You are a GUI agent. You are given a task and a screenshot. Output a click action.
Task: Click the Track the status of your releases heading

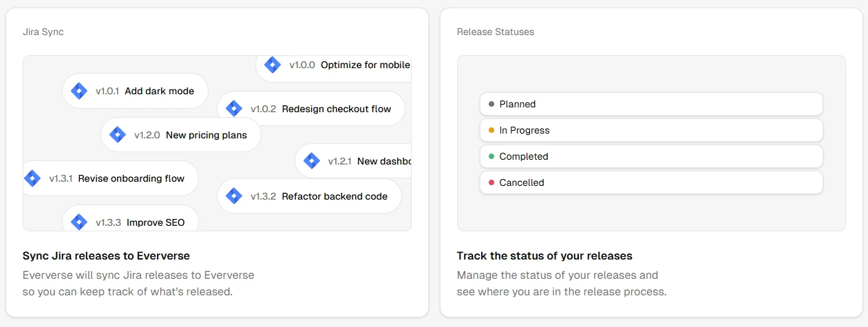544,256
